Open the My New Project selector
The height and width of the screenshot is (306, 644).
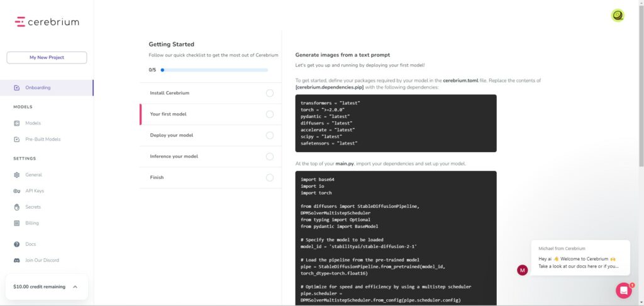47,57
